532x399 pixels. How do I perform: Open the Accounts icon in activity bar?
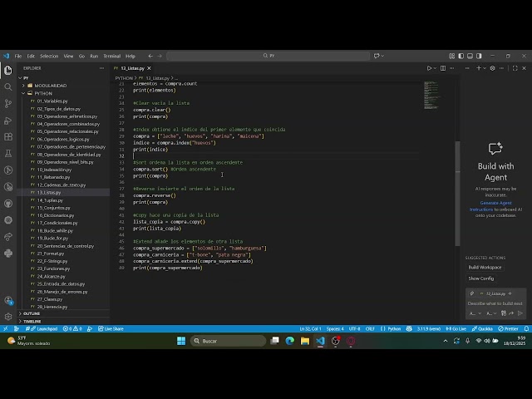click(8, 300)
